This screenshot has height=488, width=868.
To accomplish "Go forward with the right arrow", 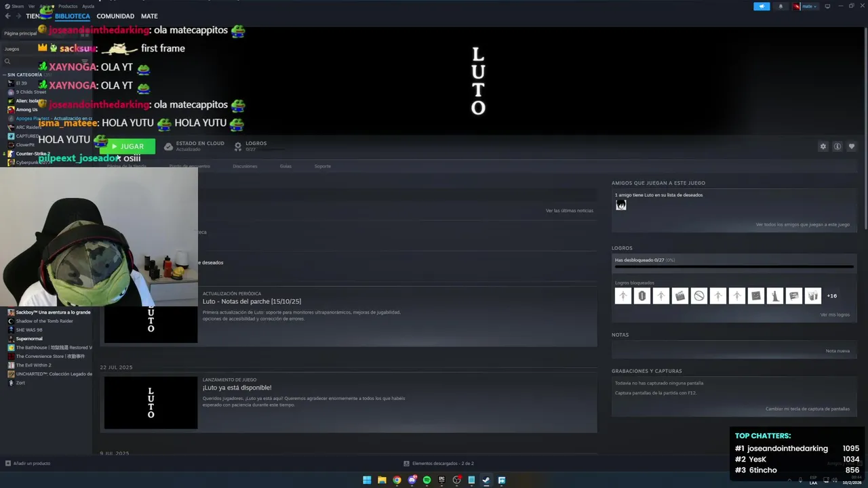I will coord(17,16).
